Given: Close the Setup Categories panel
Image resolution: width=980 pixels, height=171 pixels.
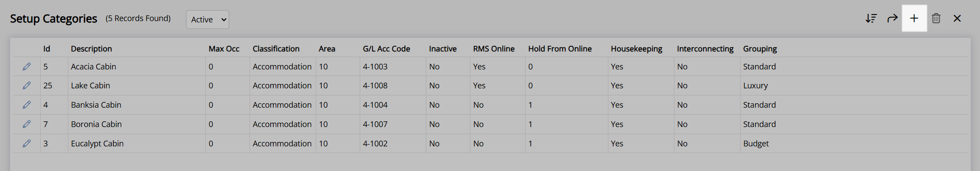Looking at the screenshot, I should 957,18.
